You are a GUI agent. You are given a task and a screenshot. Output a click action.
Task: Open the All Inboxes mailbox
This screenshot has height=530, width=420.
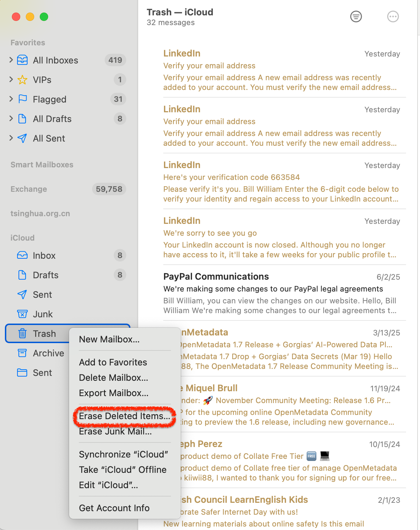[x=55, y=60]
